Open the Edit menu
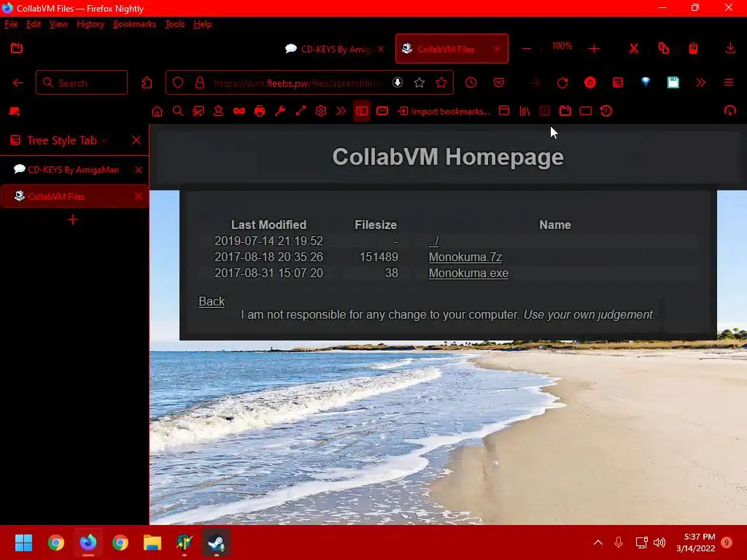The width and height of the screenshot is (747, 560). 34,24
